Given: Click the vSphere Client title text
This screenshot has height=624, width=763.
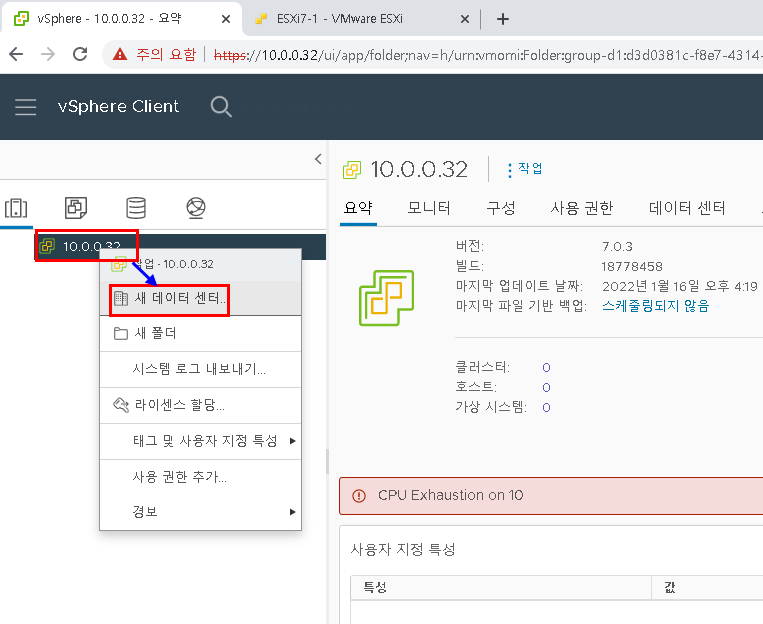Looking at the screenshot, I should 118,106.
